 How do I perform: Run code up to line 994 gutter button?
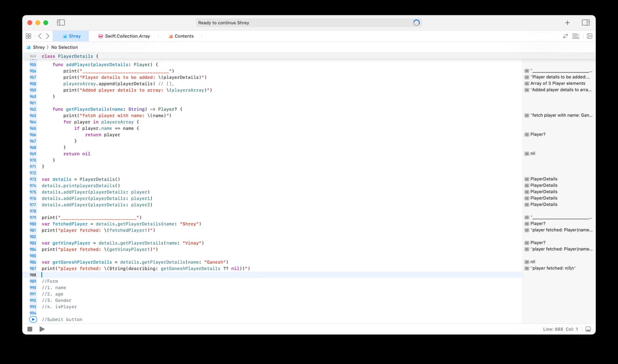33,319
